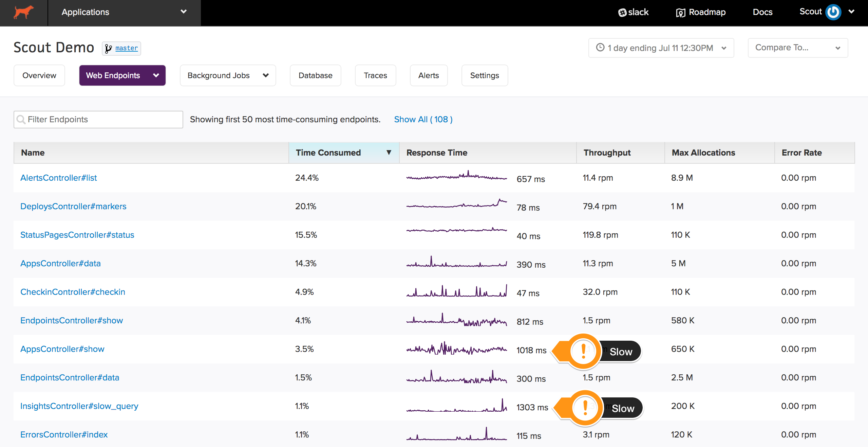Open the InsightsController#slow_query endpoint
The height and width of the screenshot is (447, 868).
79,406
